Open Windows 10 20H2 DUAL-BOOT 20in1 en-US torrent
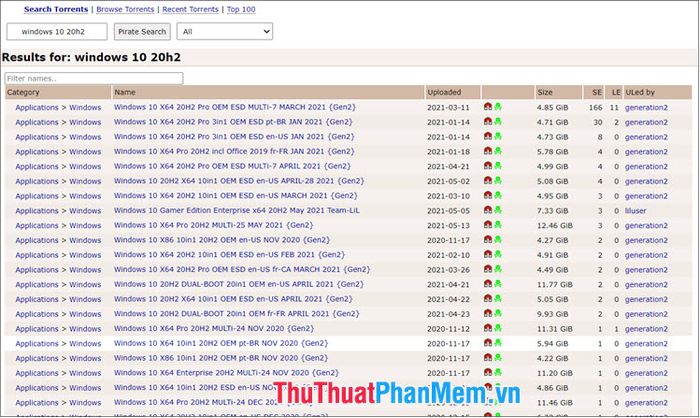The image size is (700, 418). pos(239,284)
